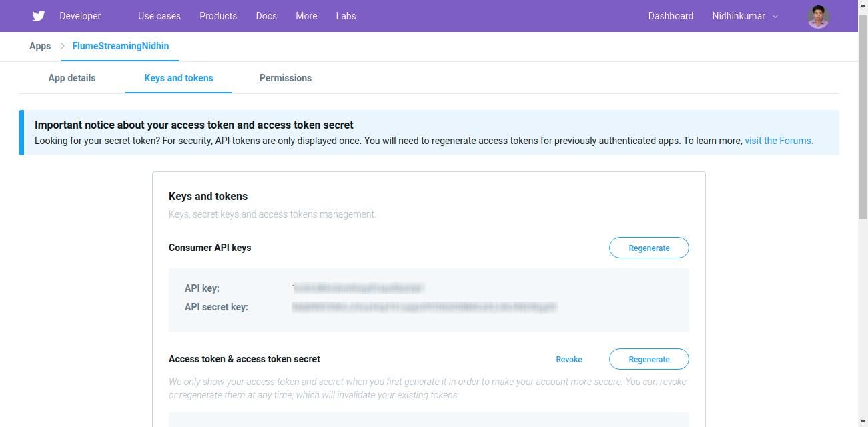The image size is (868, 427).
Task: Go to the Dashboard
Action: click(671, 16)
